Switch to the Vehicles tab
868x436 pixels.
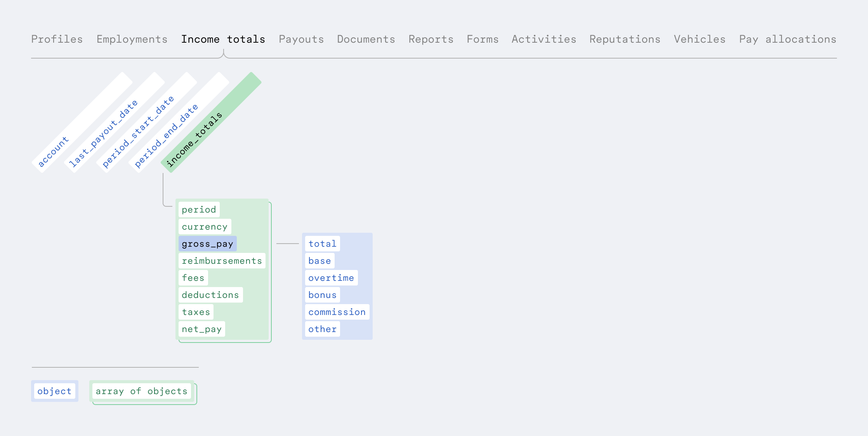click(700, 39)
